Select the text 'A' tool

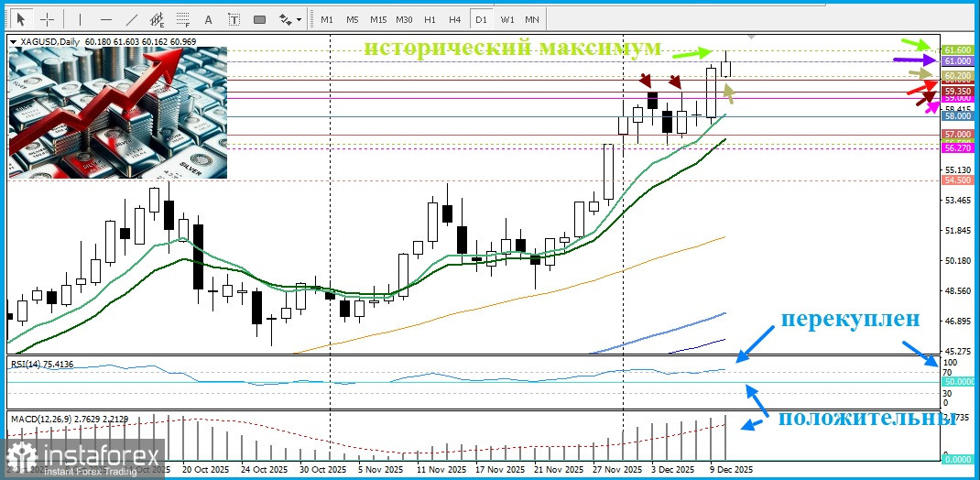(x=209, y=19)
